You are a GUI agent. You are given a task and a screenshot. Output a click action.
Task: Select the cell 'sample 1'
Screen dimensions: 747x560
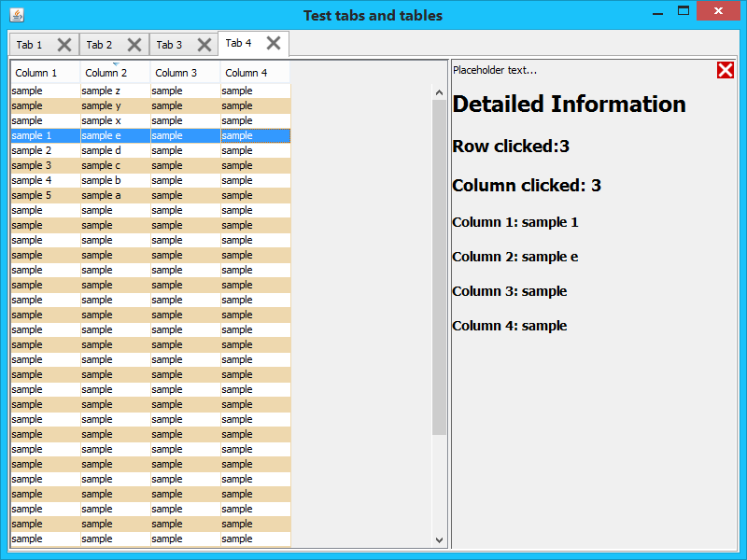[x=46, y=135]
